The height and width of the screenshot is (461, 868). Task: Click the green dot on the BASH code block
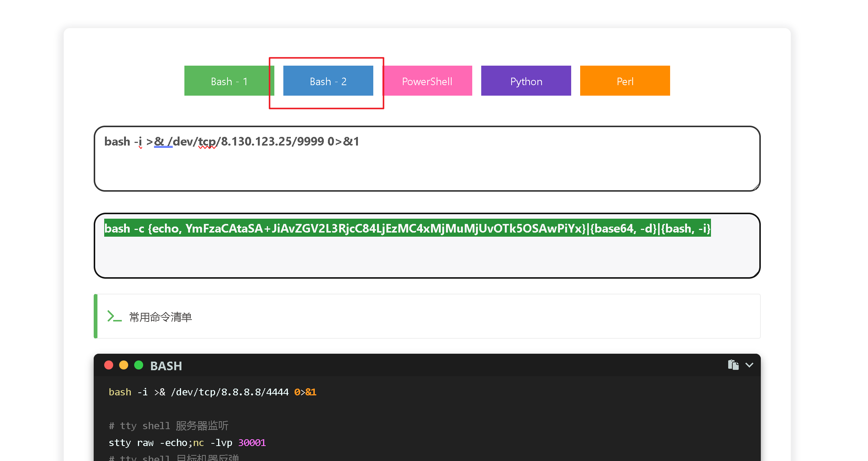point(139,365)
